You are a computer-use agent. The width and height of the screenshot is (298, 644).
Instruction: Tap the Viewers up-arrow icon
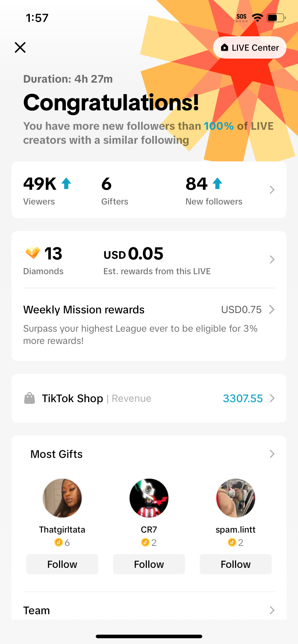point(66,184)
